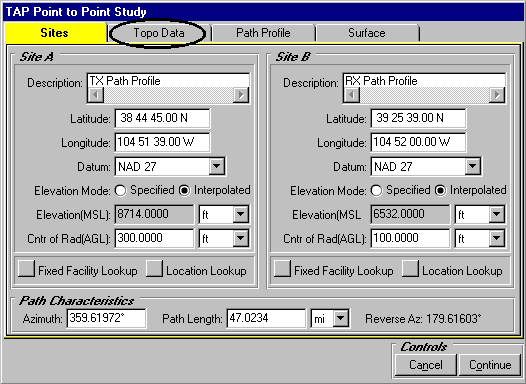Open Site B Cntr of Rad unit dropdown
The height and width of the screenshot is (384, 526).
[x=496, y=238]
